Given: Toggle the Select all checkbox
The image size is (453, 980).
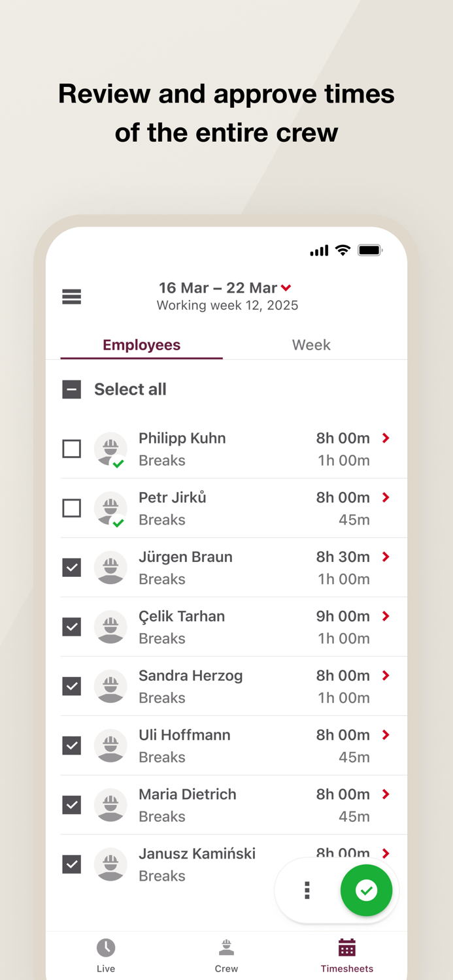Looking at the screenshot, I should point(71,389).
